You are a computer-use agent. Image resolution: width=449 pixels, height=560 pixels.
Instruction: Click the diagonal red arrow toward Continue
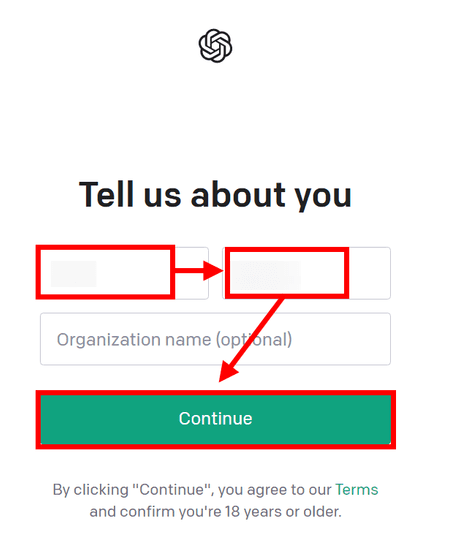(x=251, y=340)
